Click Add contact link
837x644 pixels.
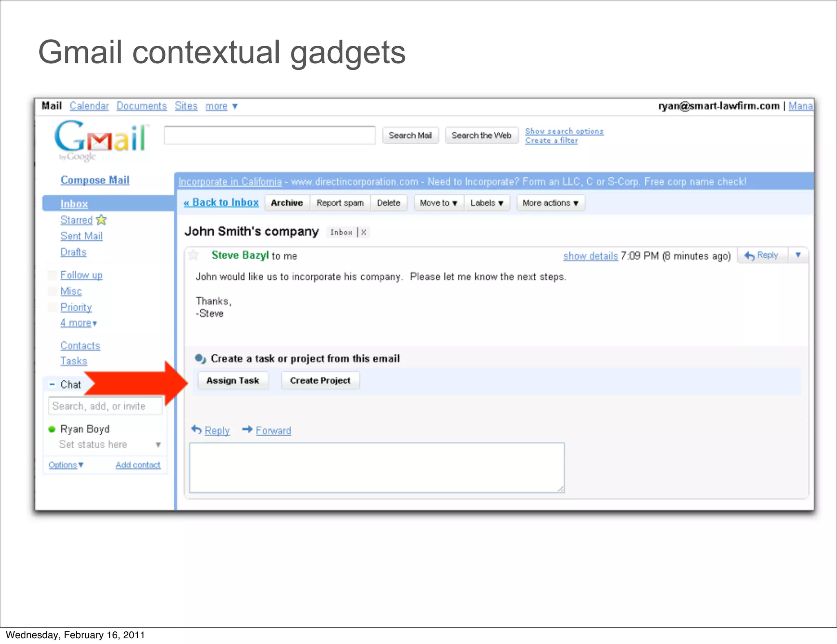(138, 465)
